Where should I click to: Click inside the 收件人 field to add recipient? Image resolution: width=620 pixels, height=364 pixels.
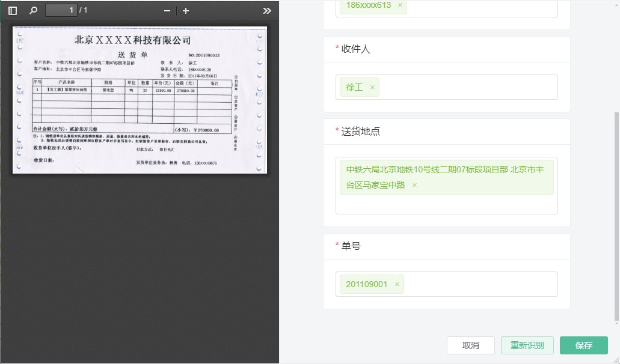click(x=475, y=87)
